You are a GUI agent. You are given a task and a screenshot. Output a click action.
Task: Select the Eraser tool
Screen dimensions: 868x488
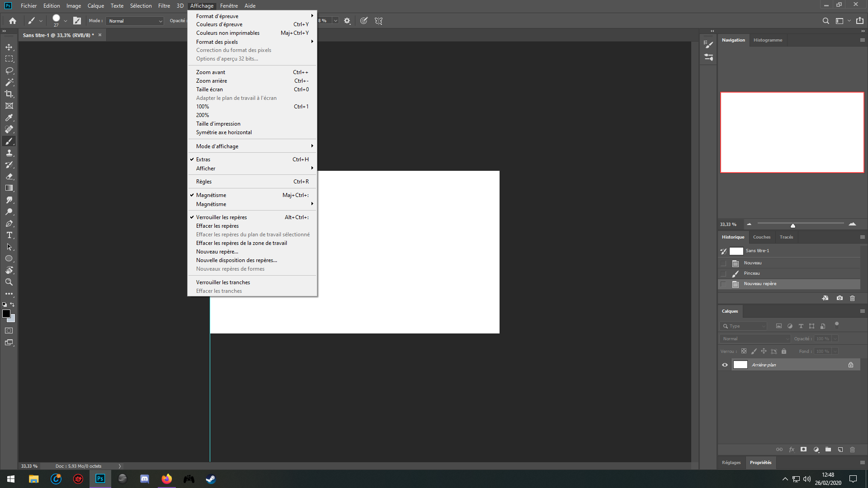[x=9, y=177]
